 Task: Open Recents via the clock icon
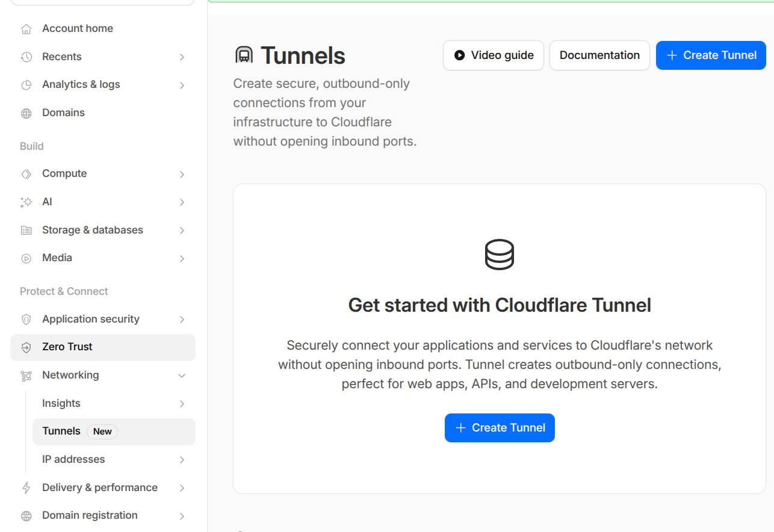[x=26, y=57]
